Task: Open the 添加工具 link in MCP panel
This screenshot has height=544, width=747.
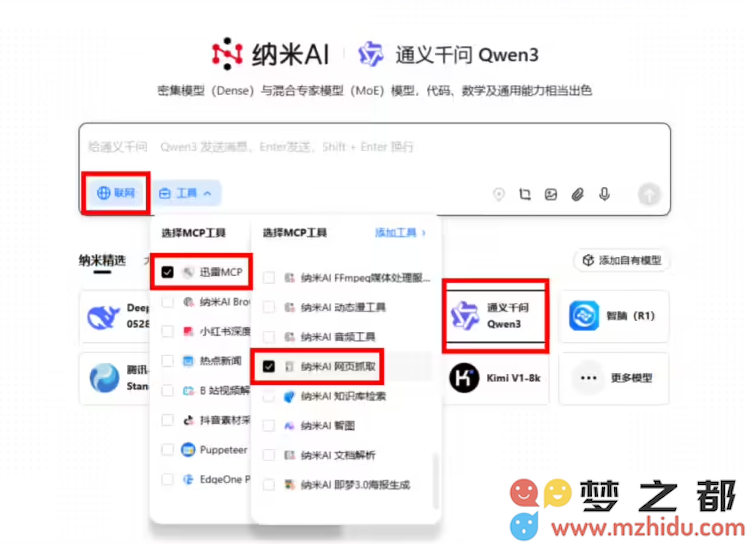Action: [400, 232]
